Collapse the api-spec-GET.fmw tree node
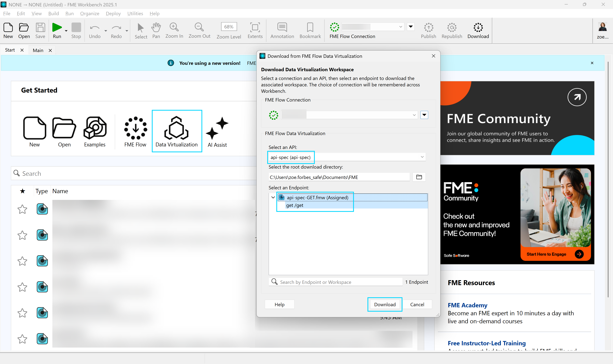The image size is (613, 364). coord(273,197)
